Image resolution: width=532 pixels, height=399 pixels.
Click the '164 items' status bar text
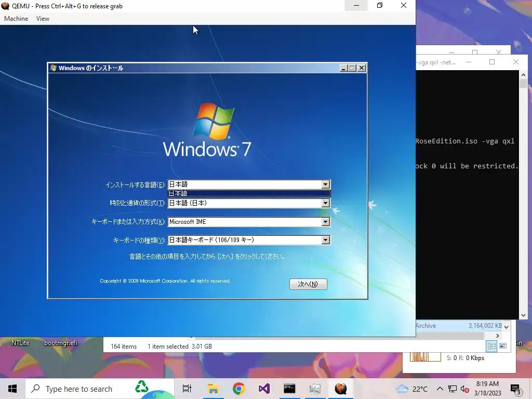tap(124, 347)
